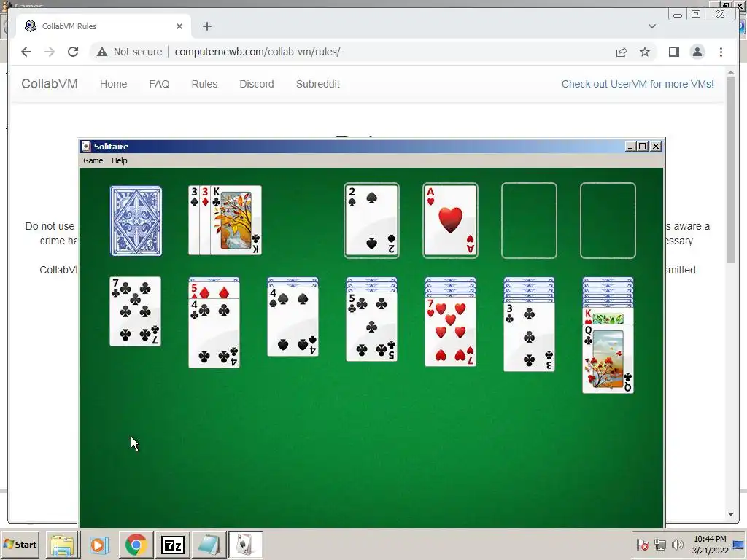Switch to Chrome from the taskbar
This screenshot has height=560, width=747.
[136, 545]
